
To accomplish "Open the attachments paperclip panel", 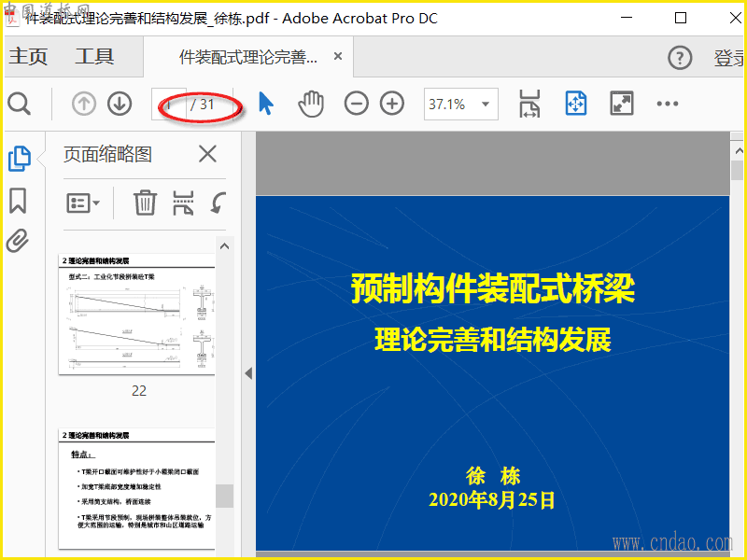I will (18, 241).
